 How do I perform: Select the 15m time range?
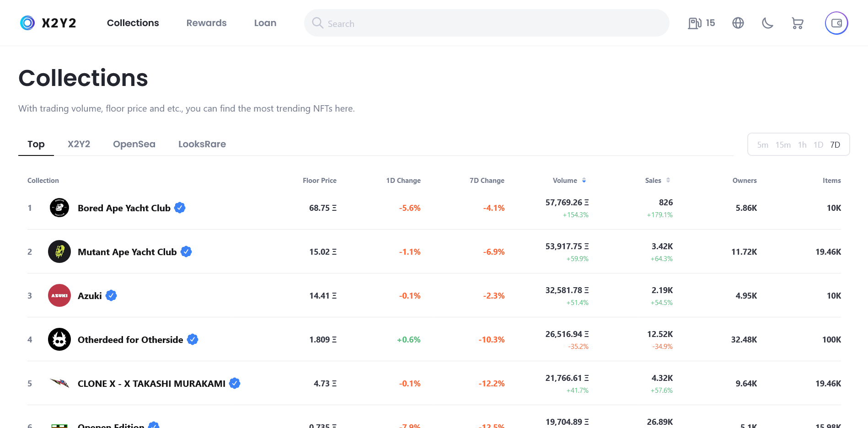pos(783,145)
